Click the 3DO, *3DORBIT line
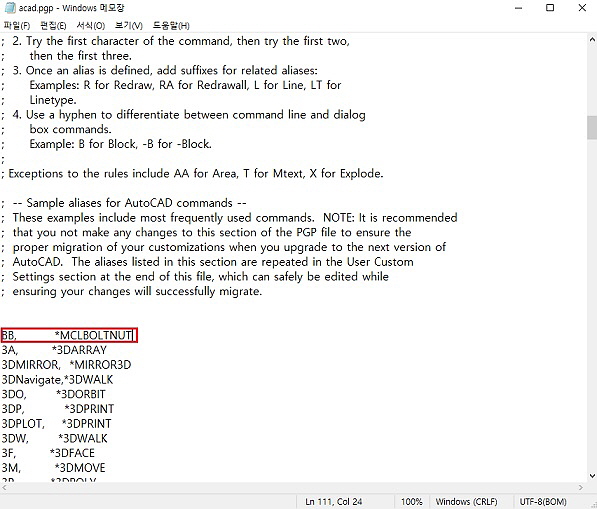This screenshot has height=509, width=597. coord(53,394)
